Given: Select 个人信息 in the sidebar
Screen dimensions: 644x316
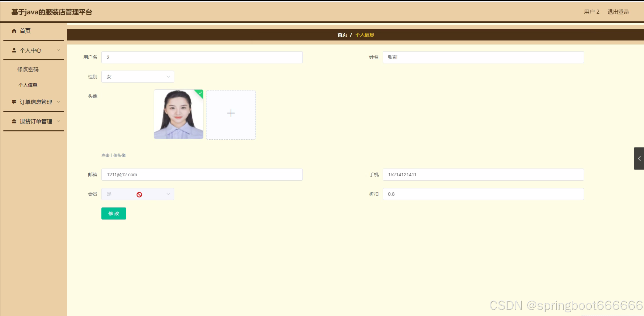Looking at the screenshot, I should tap(28, 85).
